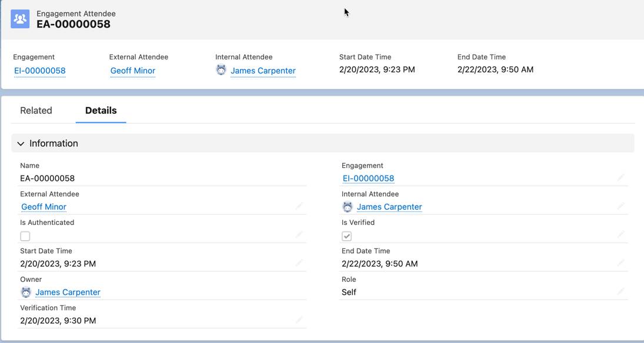
Task: Open EI-00000058 link in header
Action: pyautogui.click(x=40, y=70)
